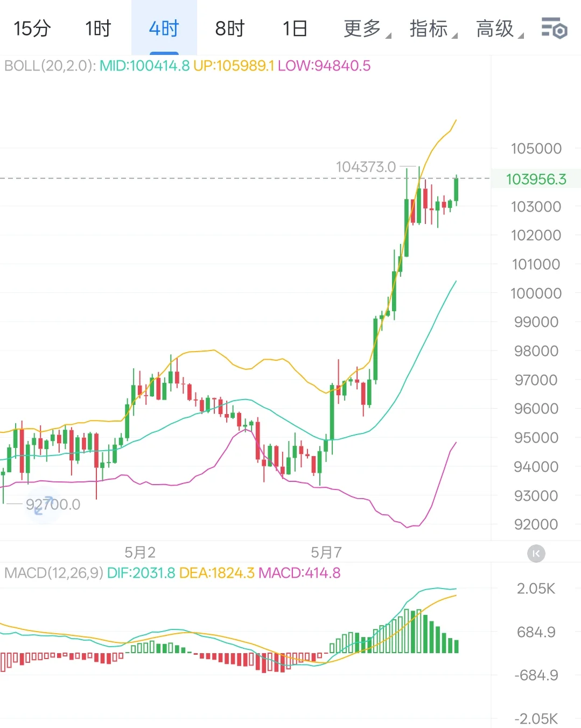Click the 100000 price axis label
581x728 pixels.
(x=536, y=293)
